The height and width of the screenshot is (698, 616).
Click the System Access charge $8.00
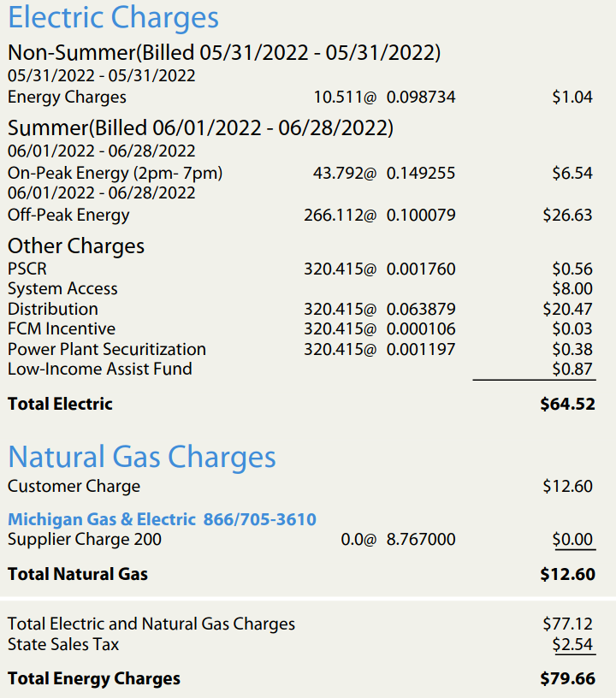(572, 289)
